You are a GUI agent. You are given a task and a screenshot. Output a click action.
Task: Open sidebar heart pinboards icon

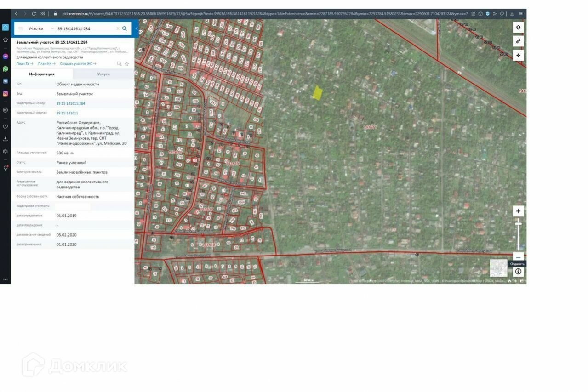coord(6,126)
